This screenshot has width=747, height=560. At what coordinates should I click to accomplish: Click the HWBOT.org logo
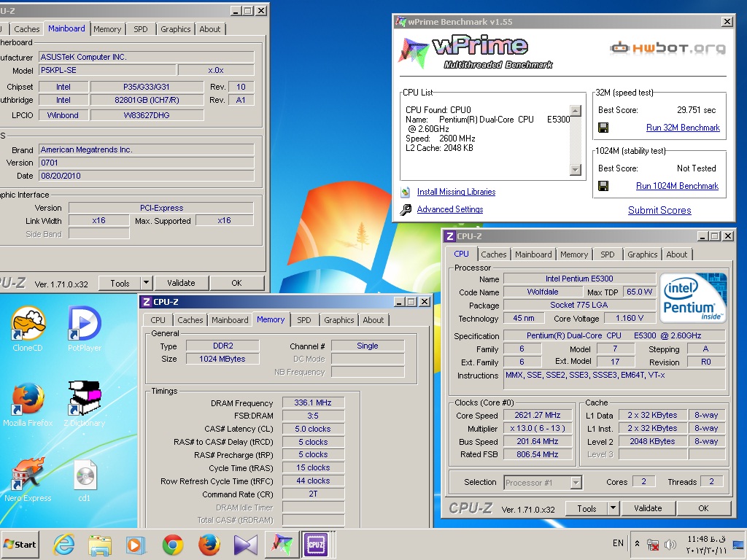pyautogui.click(x=668, y=47)
